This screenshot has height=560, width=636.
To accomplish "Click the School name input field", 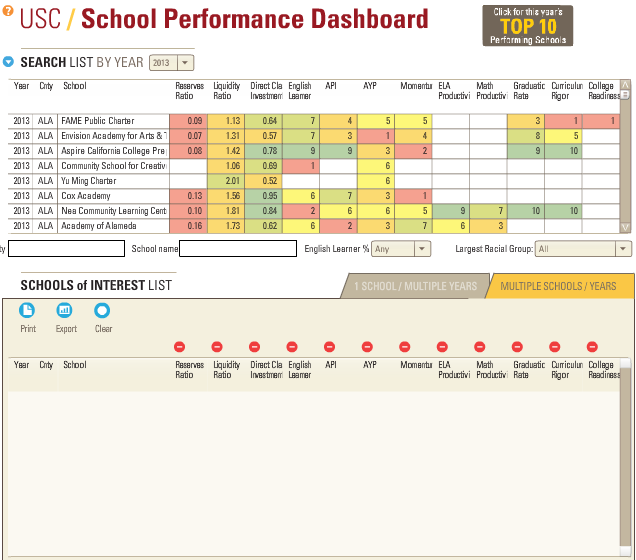I will [x=238, y=249].
